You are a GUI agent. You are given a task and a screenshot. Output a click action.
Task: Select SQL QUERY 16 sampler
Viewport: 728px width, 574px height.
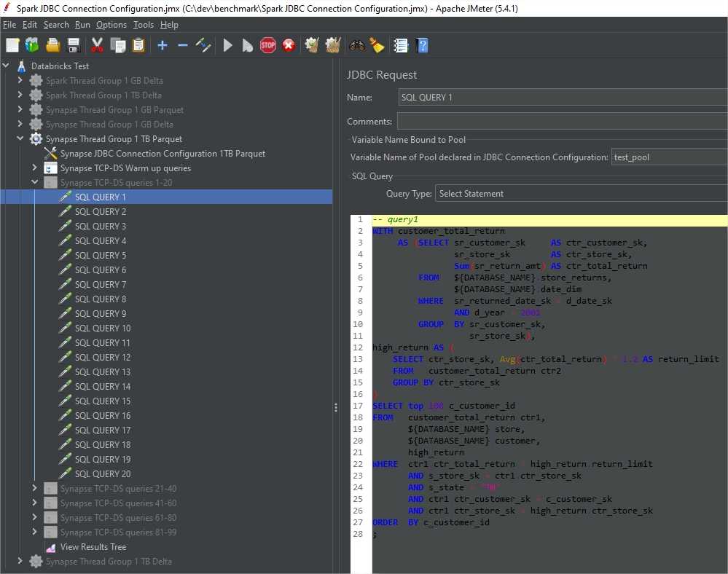point(103,415)
